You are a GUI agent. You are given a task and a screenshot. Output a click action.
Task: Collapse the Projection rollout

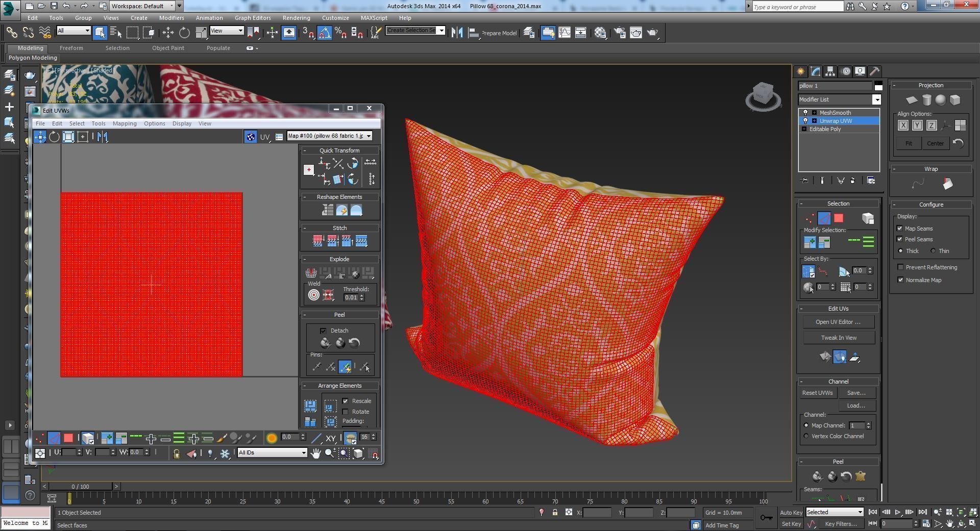point(931,85)
